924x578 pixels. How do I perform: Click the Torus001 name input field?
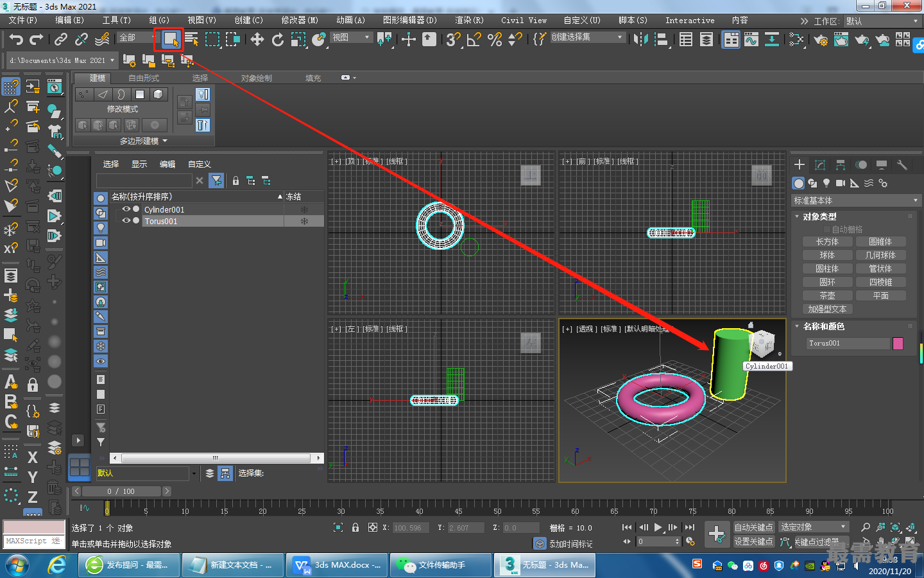click(x=848, y=344)
